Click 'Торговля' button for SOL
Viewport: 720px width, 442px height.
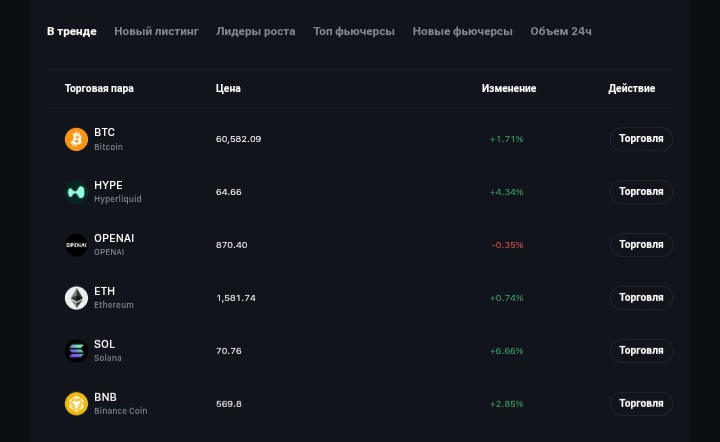(x=641, y=351)
